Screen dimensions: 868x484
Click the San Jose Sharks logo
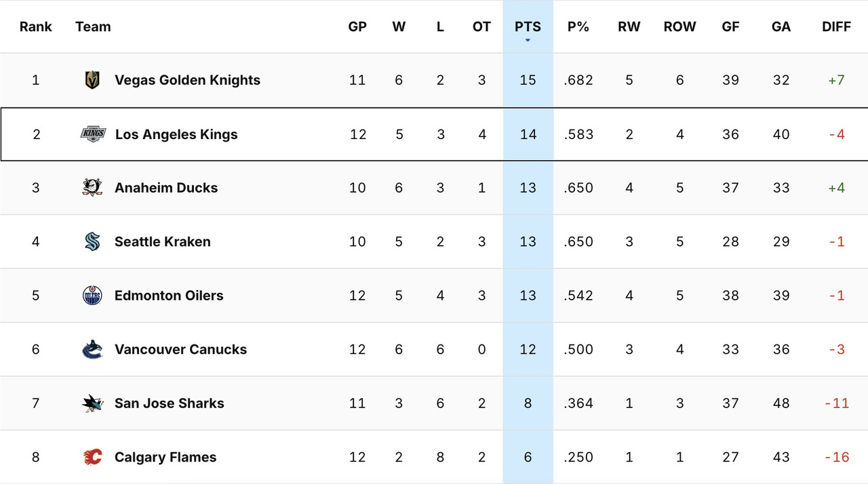point(92,403)
